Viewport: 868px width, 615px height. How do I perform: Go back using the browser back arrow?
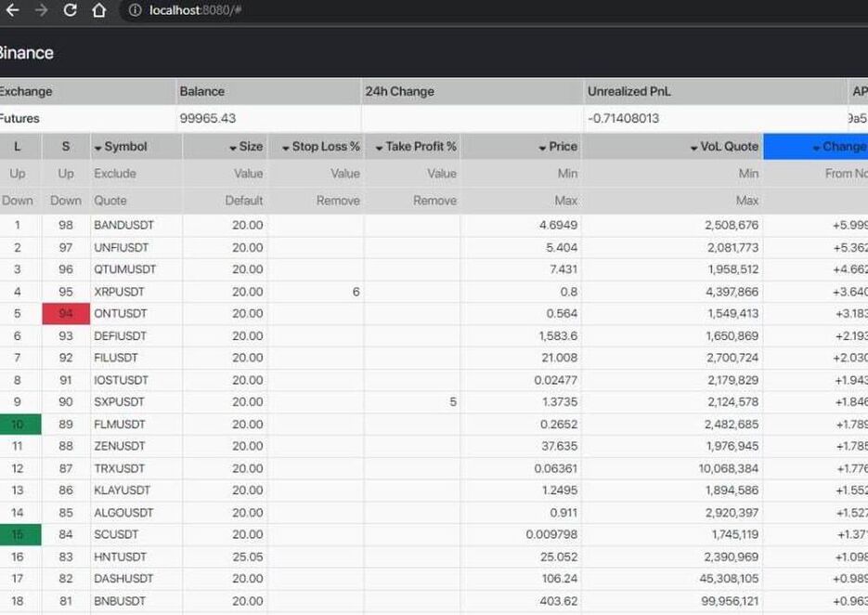[x=12, y=10]
